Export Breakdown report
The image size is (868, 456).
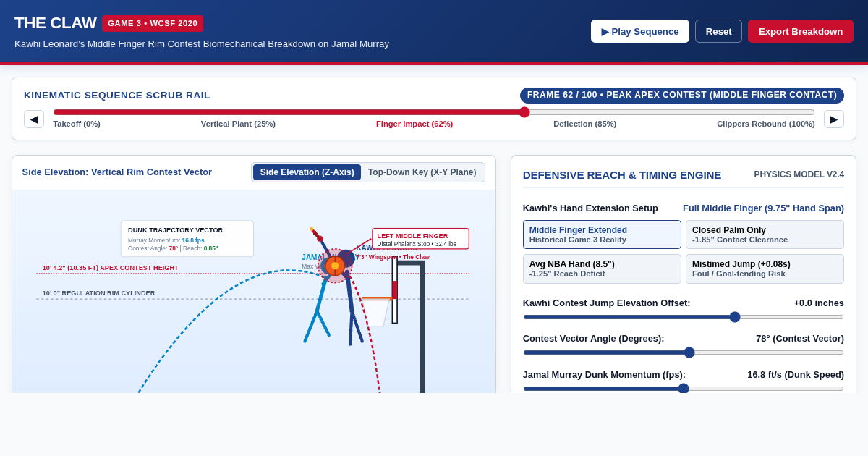801,31
